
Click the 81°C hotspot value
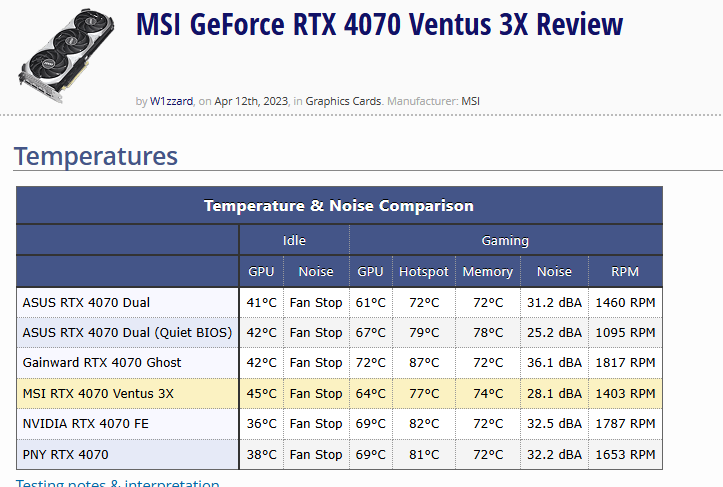coord(424,454)
